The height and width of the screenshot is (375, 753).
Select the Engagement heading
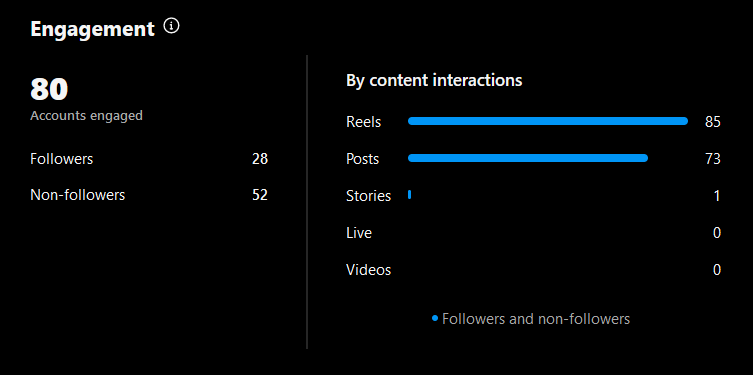click(x=93, y=29)
